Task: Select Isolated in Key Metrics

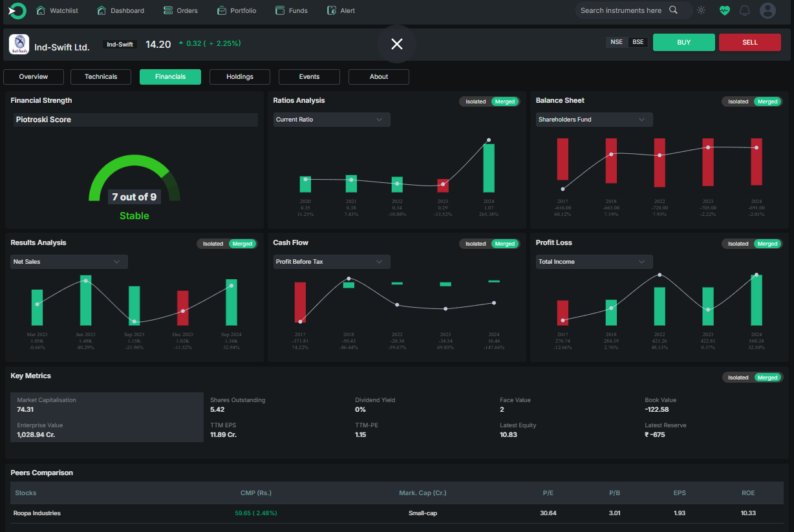Action: (738, 378)
